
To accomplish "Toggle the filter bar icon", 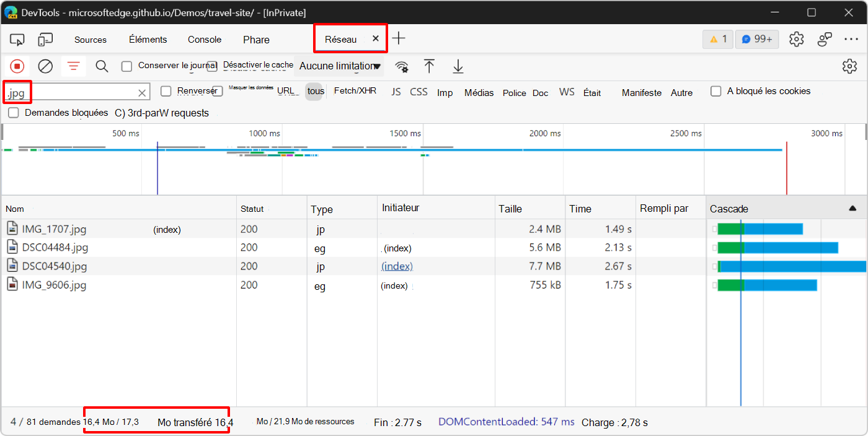I will tap(74, 66).
